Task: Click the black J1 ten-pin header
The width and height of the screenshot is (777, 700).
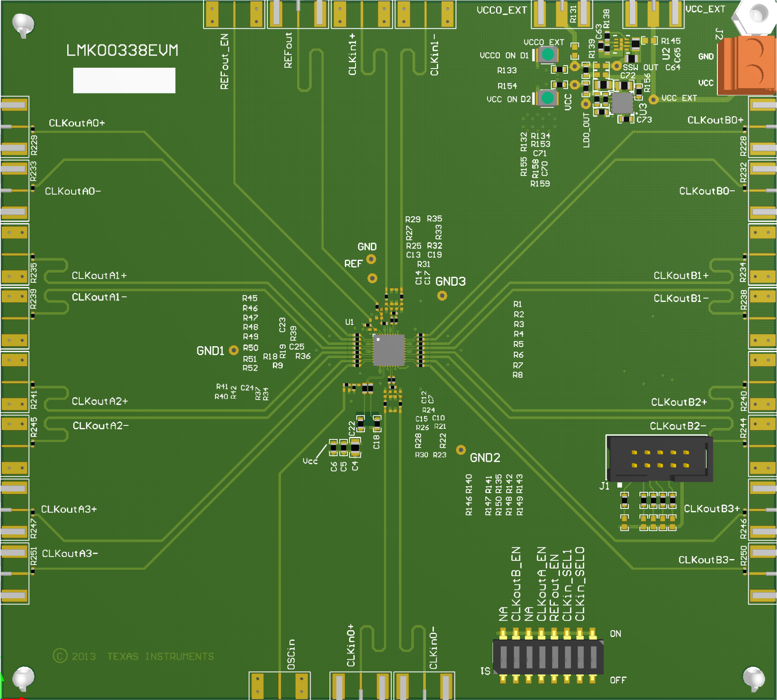Action: (x=659, y=459)
